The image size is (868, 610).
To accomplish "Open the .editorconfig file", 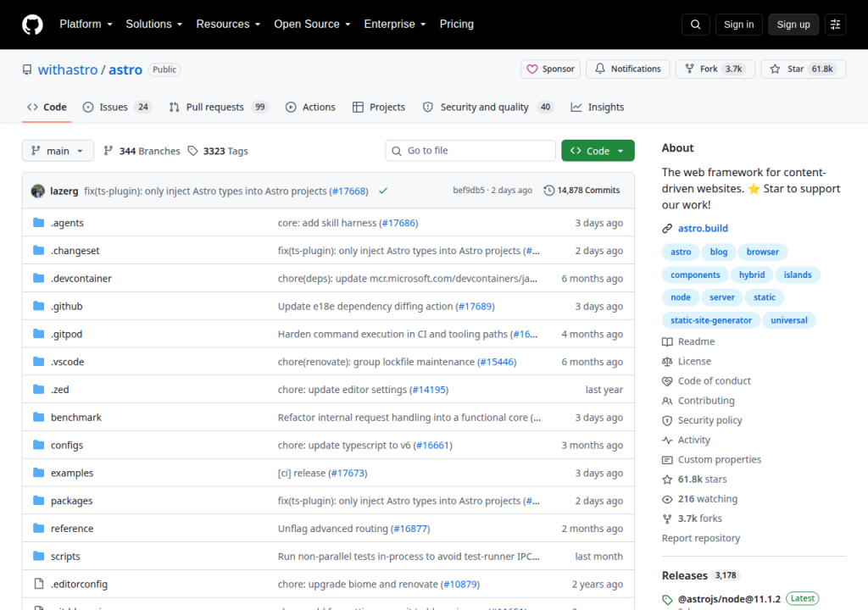I will click(79, 584).
